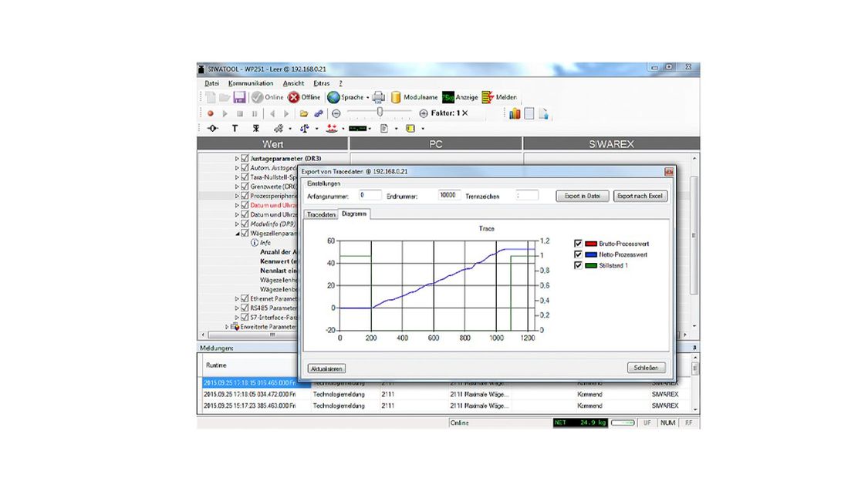The width and height of the screenshot is (868, 488).
Task: Click the document list icon in bottom toolbar
Action: pyautogui.click(x=384, y=129)
